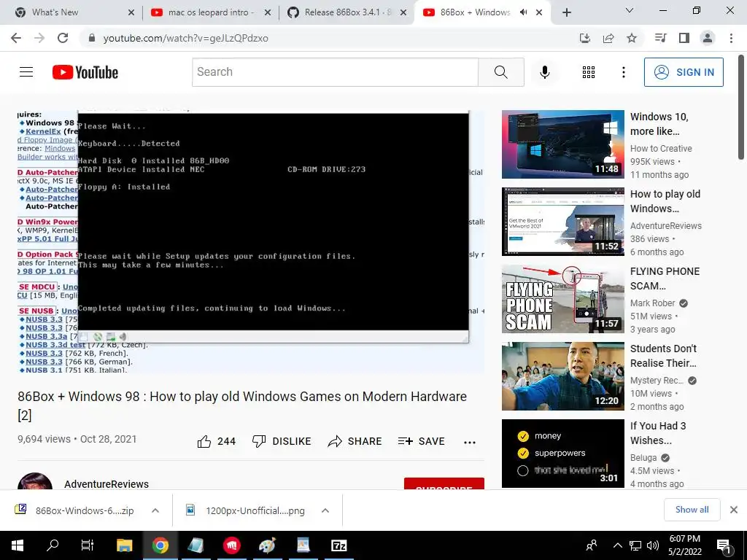This screenshot has height=560, width=747.
Task: Open Students Don't Realise Their video thumbnail
Action: [x=562, y=376]
